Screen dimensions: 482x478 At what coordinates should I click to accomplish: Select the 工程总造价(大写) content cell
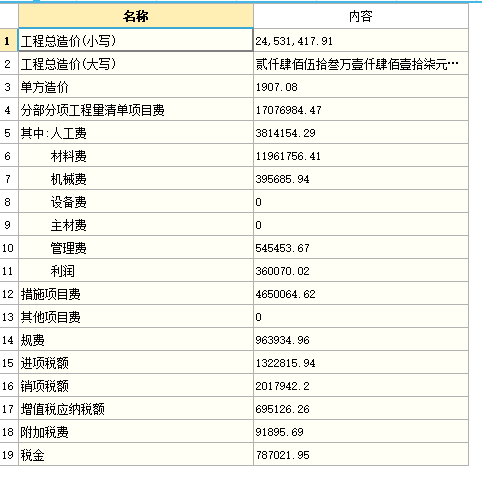pos(361,63)
